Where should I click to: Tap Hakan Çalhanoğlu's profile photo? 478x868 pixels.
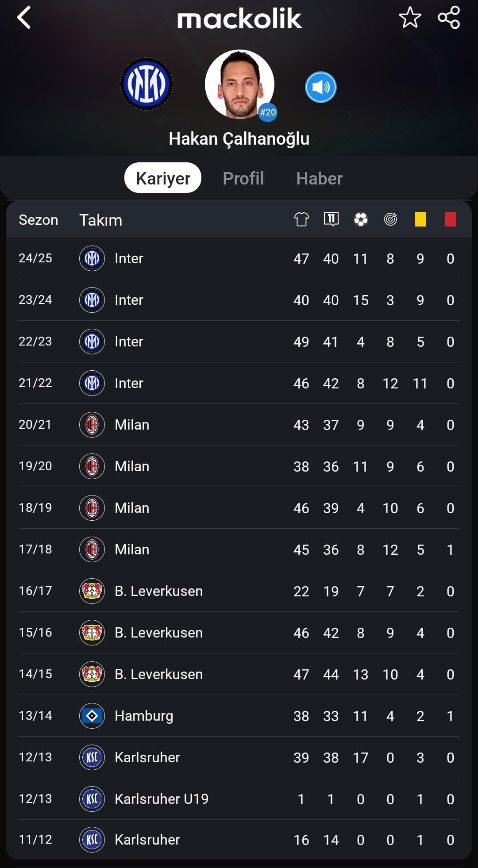pyautogui.click(x=239, y=84)
